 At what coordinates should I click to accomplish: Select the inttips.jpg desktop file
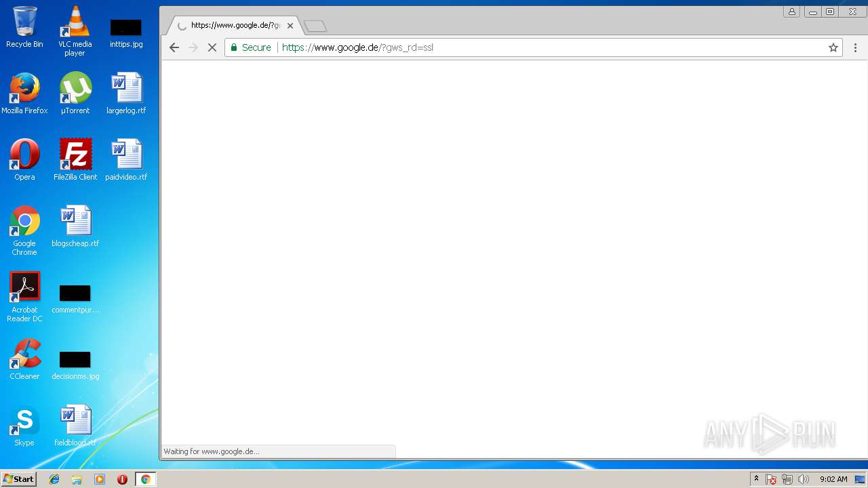(x=126, y=33)
